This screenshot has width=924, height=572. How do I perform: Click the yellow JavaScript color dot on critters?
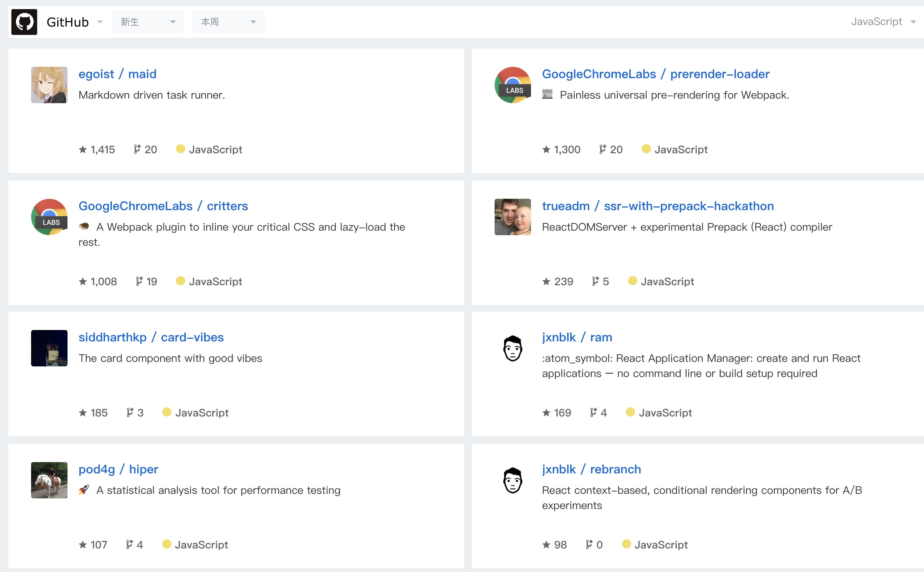[x=181, y=281]
